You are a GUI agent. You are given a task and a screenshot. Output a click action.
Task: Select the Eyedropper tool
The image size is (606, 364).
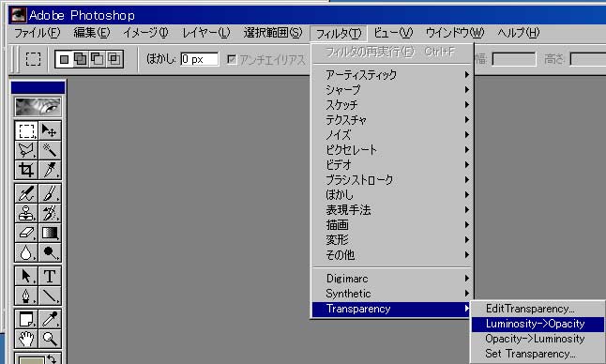click(50, 319)
